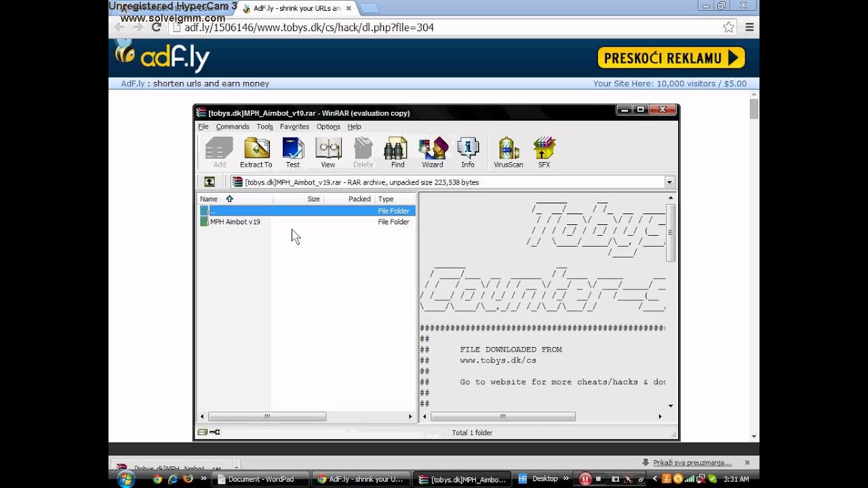Run the VirusScan icon

509,152
